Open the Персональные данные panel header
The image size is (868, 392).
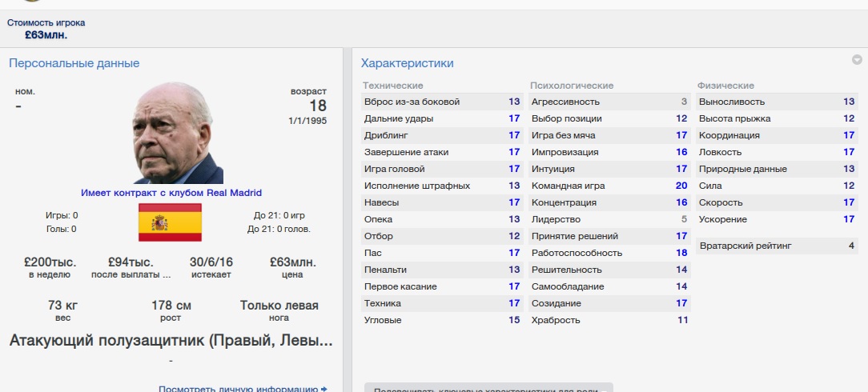click(74, 63)
